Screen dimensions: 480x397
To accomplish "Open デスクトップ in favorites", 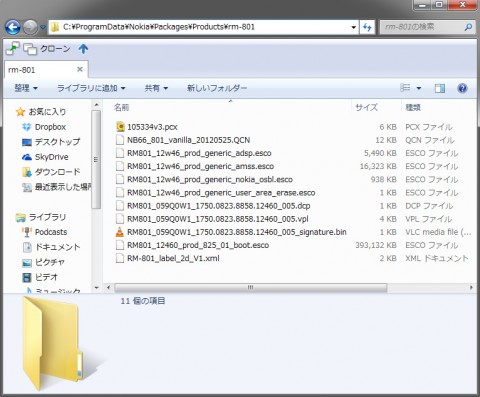I will pos(51,142).
